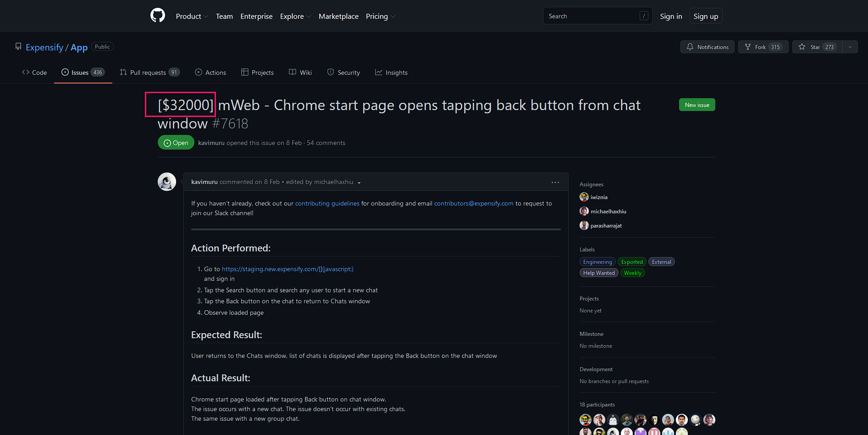The height and width of the screenshot is (435, 868).
Task: Open the comment options three-dot menu
Action: 555,182
